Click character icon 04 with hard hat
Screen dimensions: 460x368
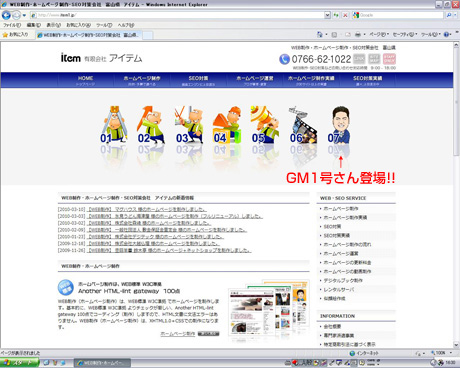coord(227,125)
